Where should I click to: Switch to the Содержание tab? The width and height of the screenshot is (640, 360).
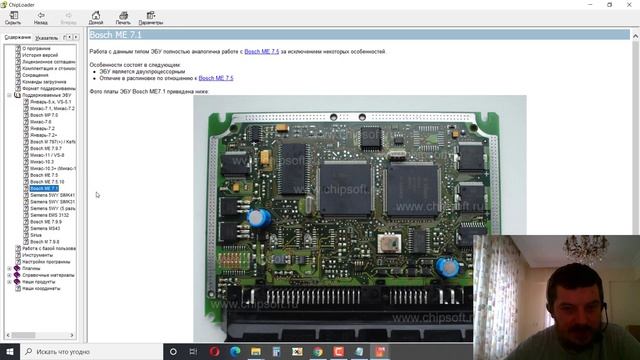(x=18, y=37)
